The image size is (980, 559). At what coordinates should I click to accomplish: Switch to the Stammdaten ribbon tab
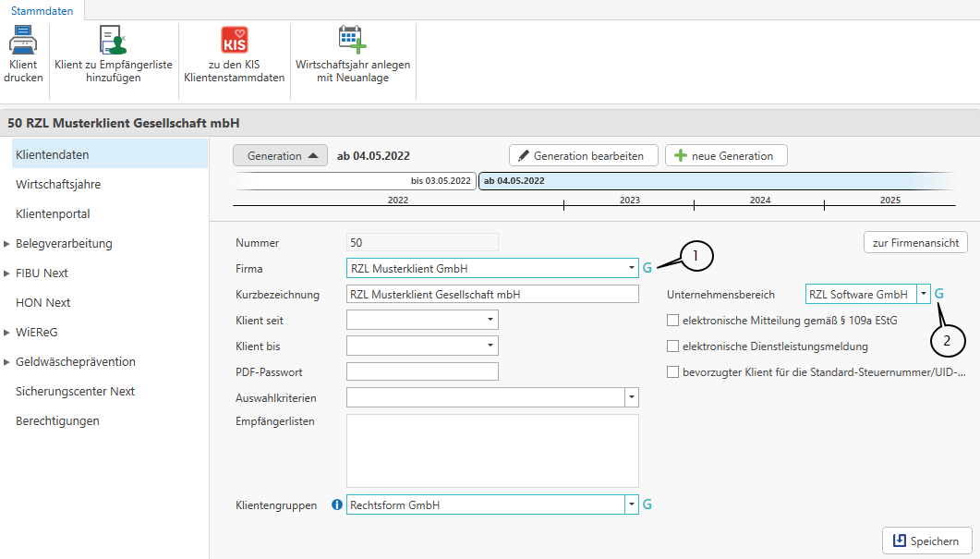click(x=42, y=10)
